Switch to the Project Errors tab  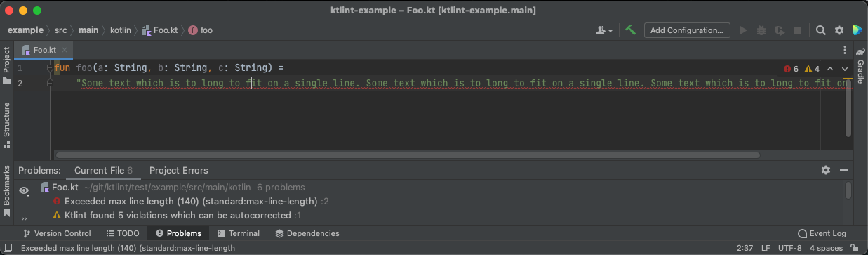click(179, 170)
